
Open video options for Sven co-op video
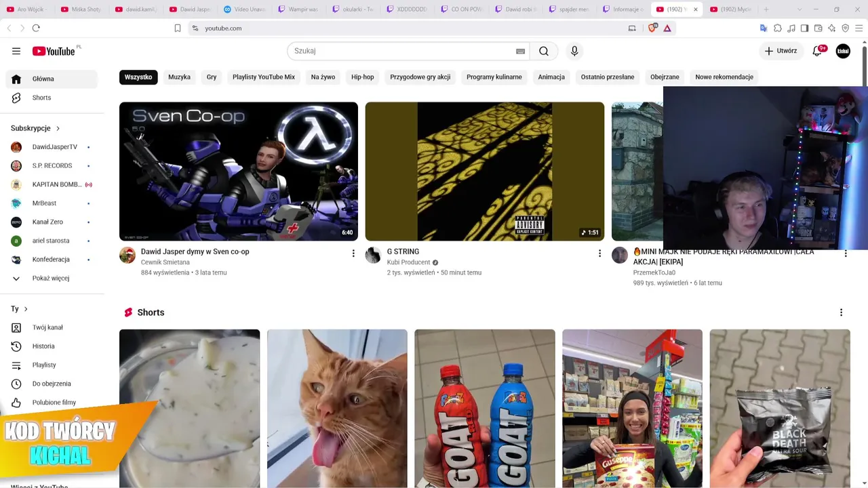click(x=353, y=253)
